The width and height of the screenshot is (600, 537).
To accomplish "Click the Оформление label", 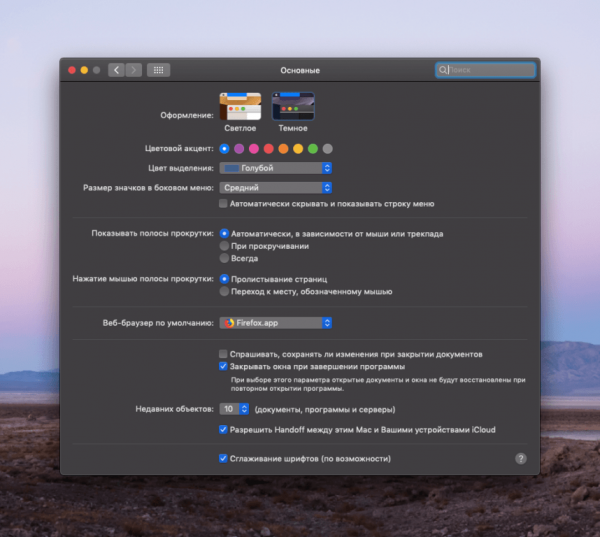I will (x=187, y=115).
